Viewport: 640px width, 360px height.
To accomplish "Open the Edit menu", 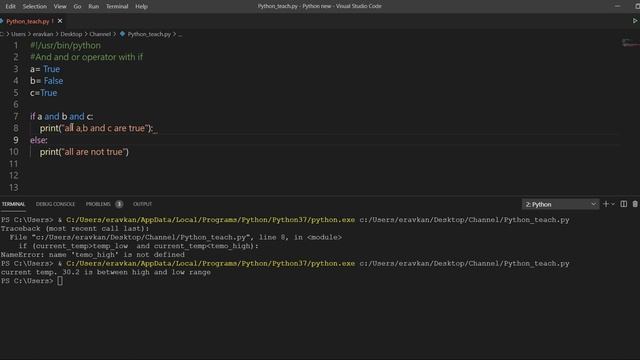I will click(10, 6).
